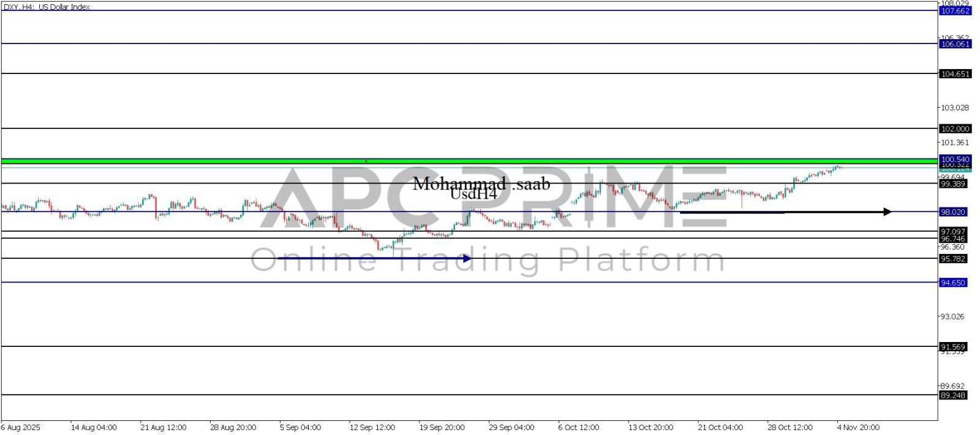Select the 99.389 price level label
This screenshot has width=980, height=435.
point(953,184)
